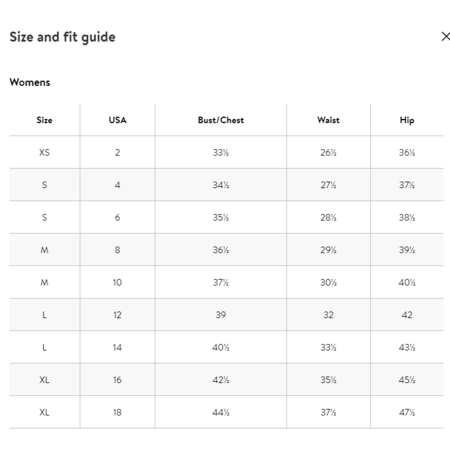Image resolution: width=450 pixels, height=450 pixels.
Task: Select the XS size cell
Action: pyautogui.click(x=44, y=152)
